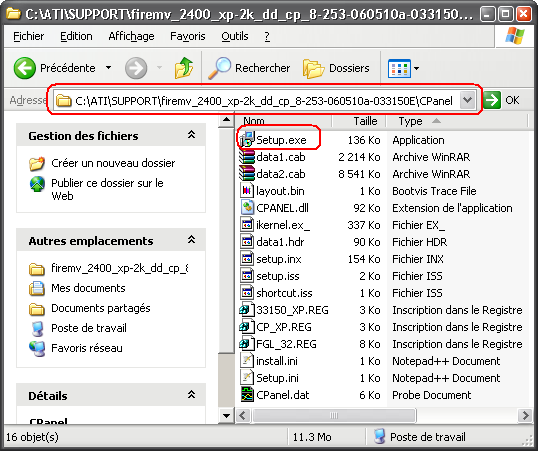
Task: Open forward history dropdown arrow
Action: pyautogui.click(x=159, y=68)
